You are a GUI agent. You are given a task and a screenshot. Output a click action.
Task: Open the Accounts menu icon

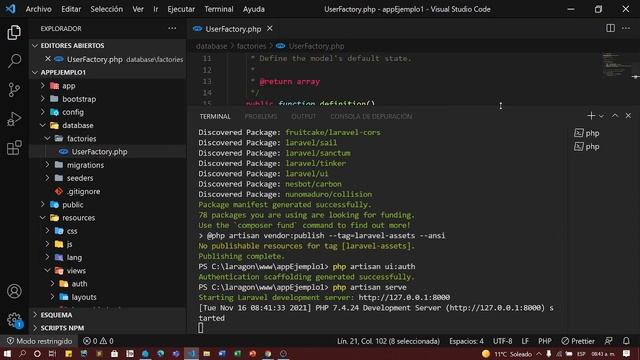tap(14, 291)
